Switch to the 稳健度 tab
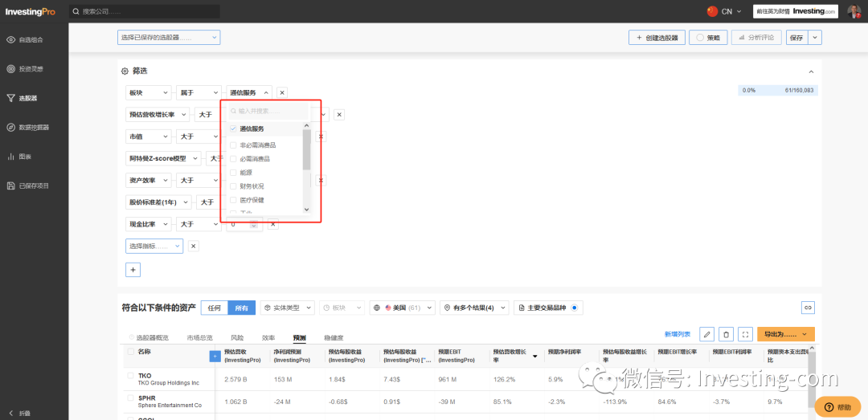 tap(334, 337)
